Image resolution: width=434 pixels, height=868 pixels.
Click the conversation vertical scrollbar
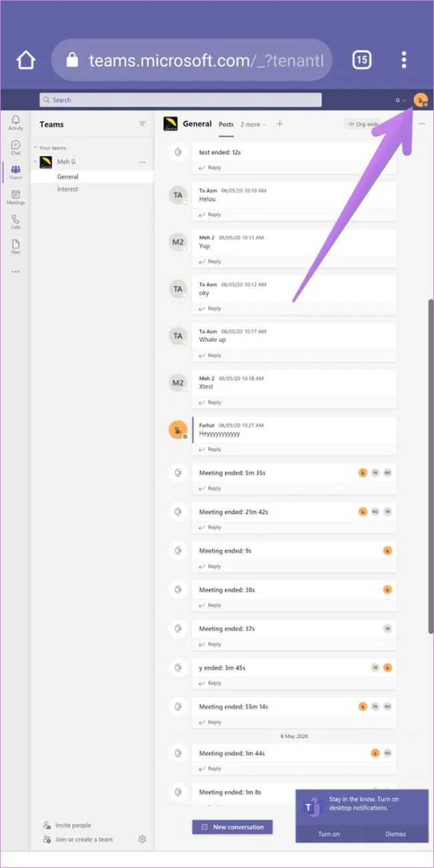(431, 466)
